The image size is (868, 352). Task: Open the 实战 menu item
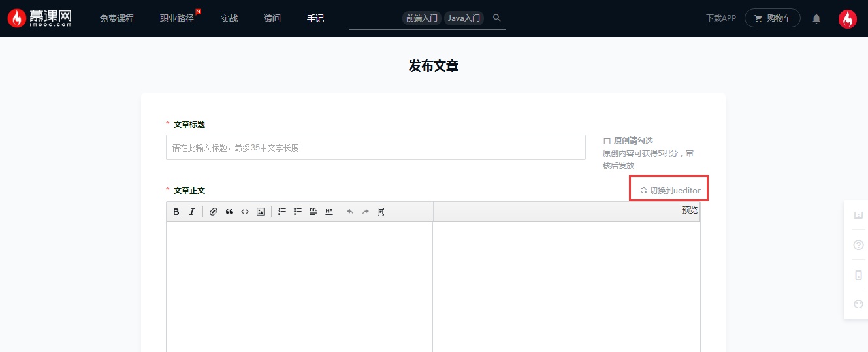click(229, 18)
